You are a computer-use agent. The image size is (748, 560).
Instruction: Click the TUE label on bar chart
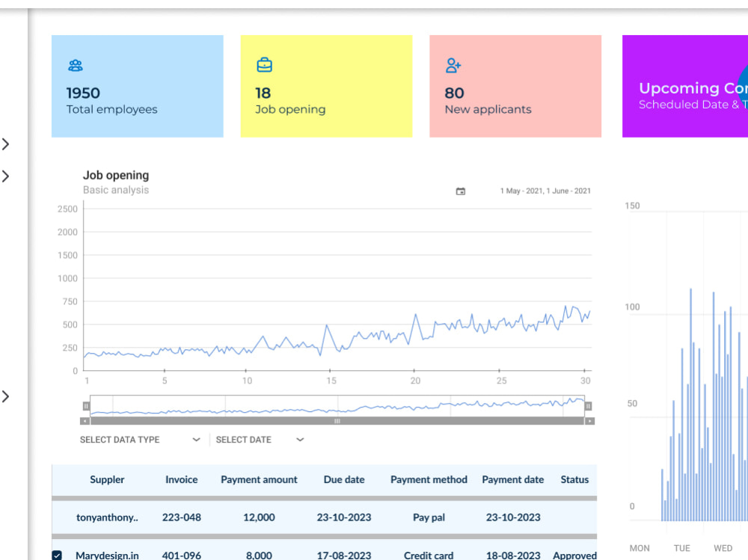(681, 548)
